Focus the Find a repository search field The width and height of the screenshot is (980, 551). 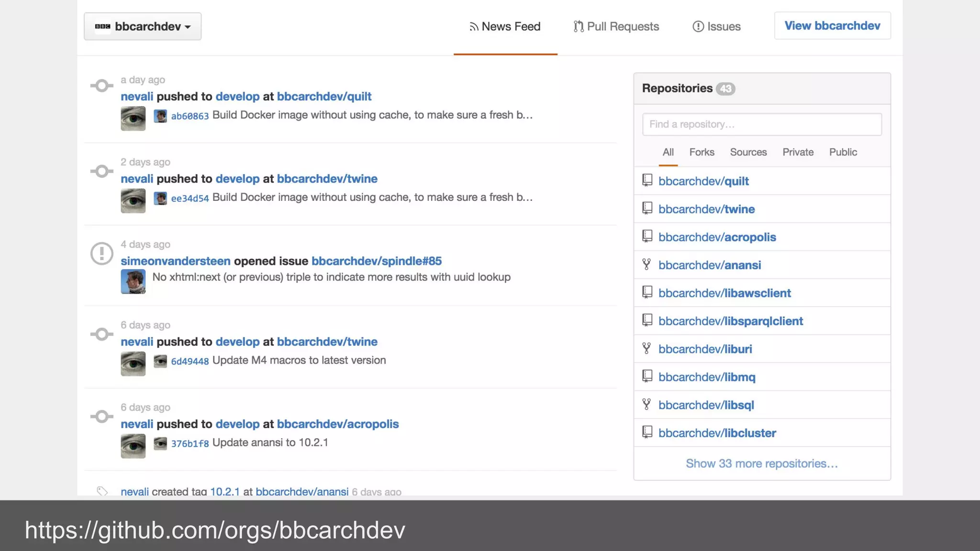coord(762,124)
